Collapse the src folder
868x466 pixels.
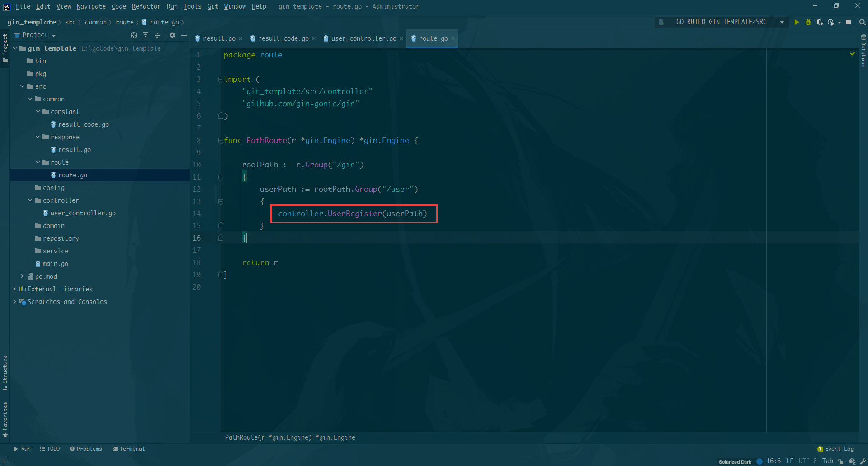[23, 86]
